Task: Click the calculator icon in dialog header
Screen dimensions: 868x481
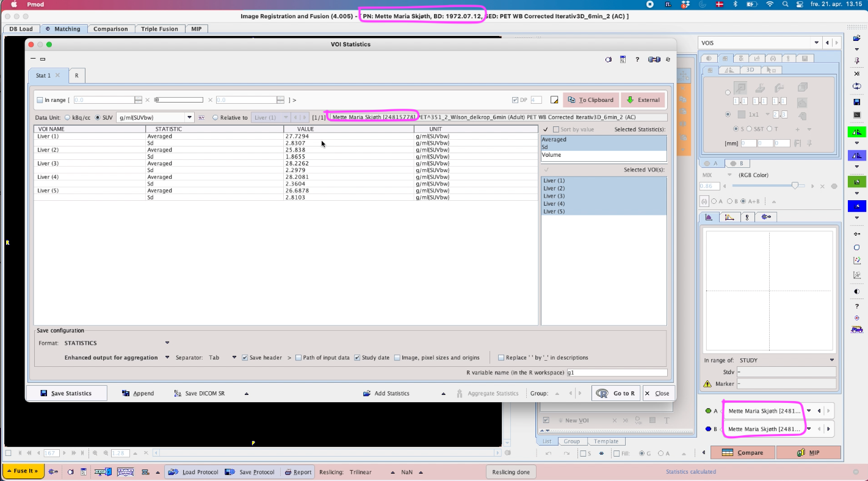Action: coord(623,59)
